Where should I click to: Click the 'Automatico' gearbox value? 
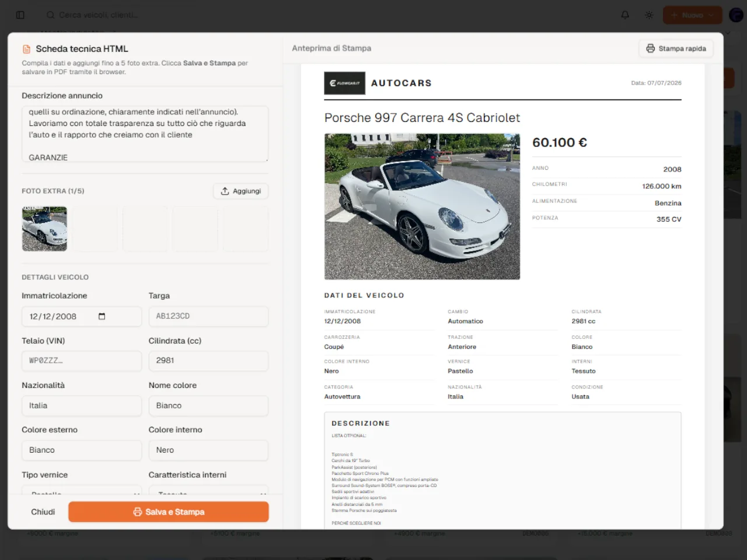coord(465,321)
